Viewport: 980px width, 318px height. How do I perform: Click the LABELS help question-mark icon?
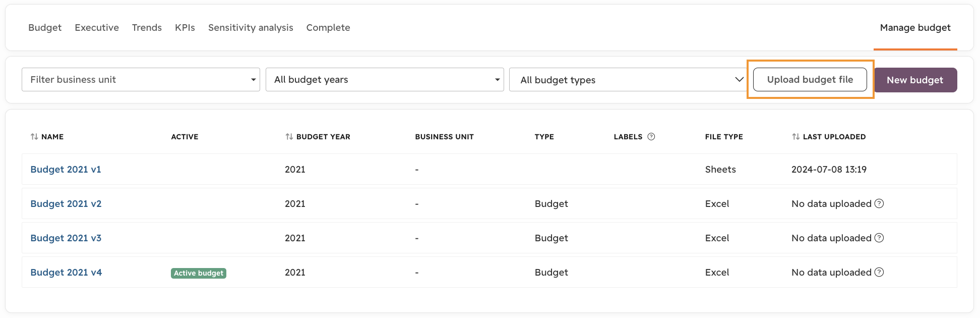point(651,136)
